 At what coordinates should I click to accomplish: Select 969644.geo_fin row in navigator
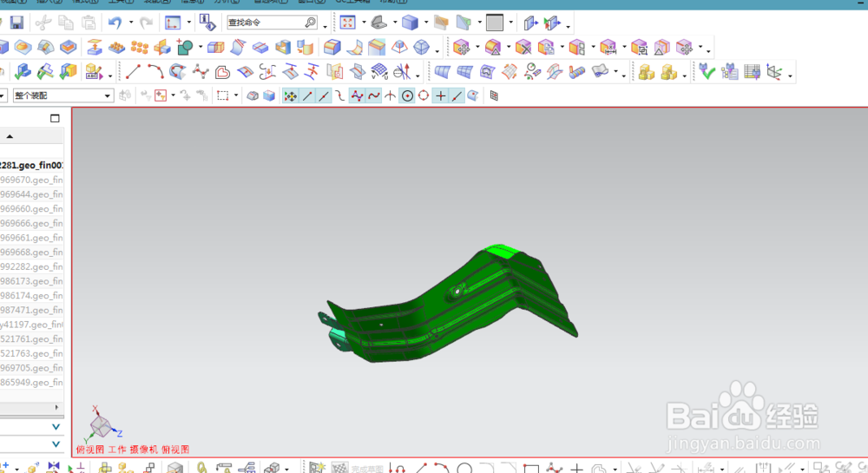pyautogui.click(x=31, y=194)
